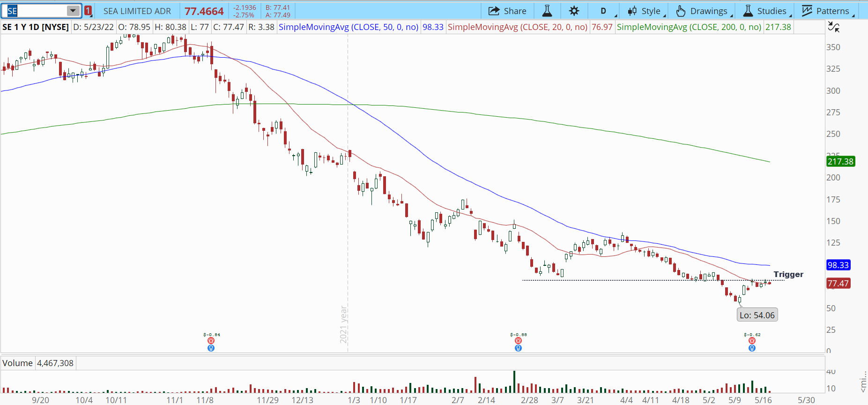The height and width of the screenshot is (405, 868).
Task: Click the SEA LIMITED ADR company name
Action: tap(137, 11)
